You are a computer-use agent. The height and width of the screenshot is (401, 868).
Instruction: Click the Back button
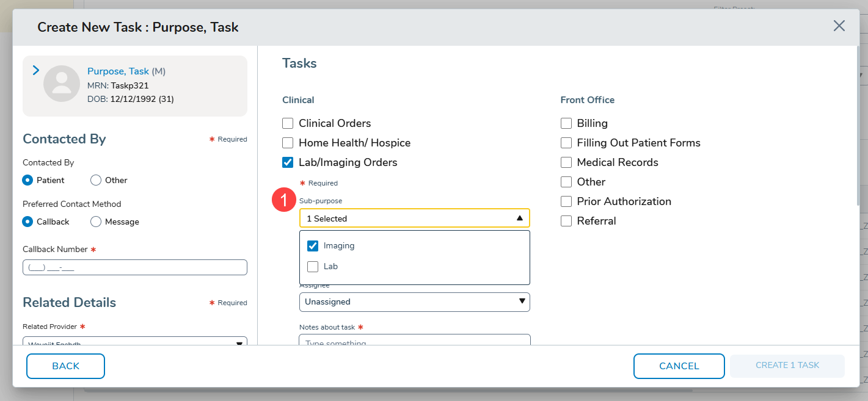tap(65, 366)
